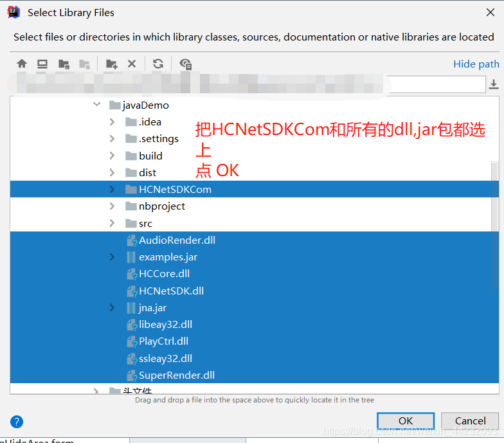The width and height of the screenshot is (504, 443).
Task: Confirm selection with OK button
Action: tap(406, 420)
